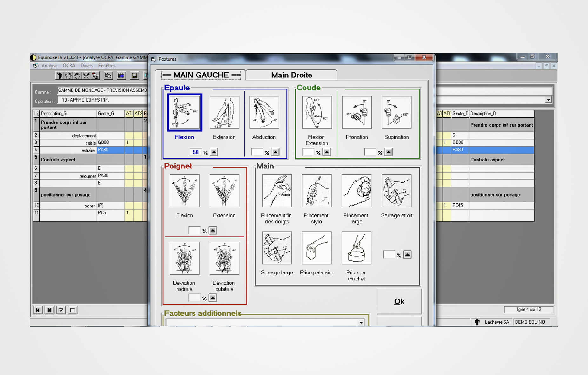Click the Gamme text field
Screen dimensions: 588x375
[x=102, y=90]
